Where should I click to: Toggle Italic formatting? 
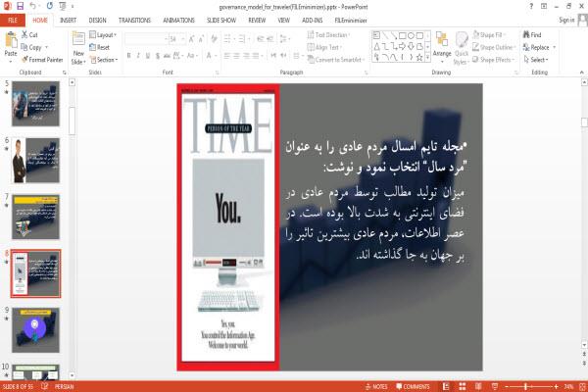138,56
